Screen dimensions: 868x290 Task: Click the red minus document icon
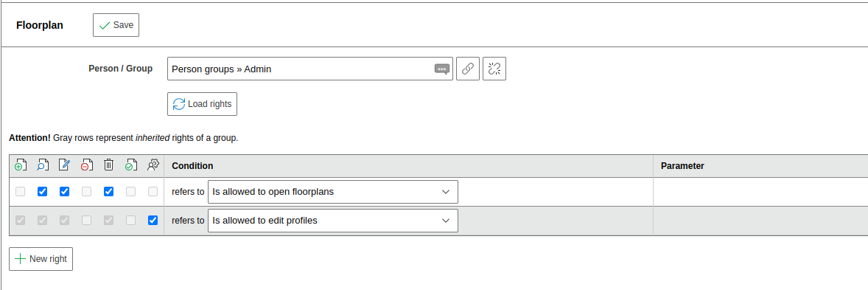pos(87,165)
